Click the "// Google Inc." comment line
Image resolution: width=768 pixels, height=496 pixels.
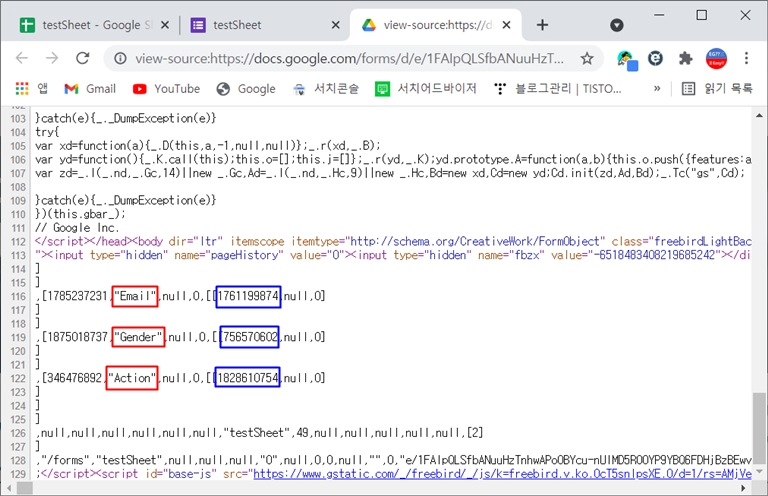(x=77, y=228)
